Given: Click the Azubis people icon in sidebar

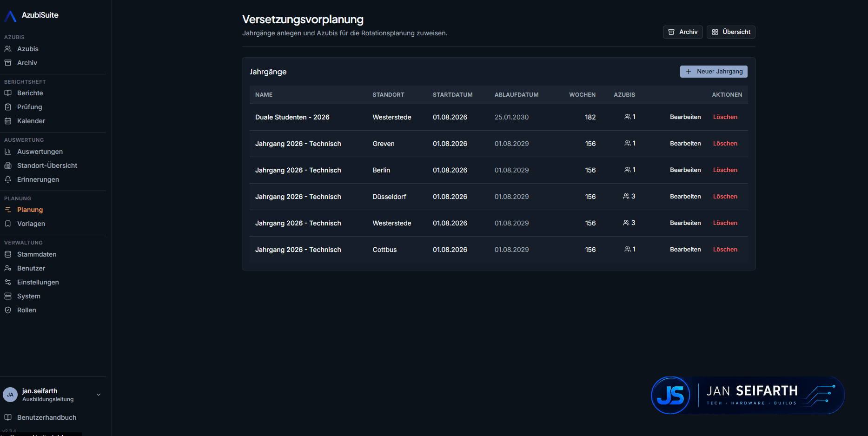Looking at the screenshot, I should coord(8,49).
